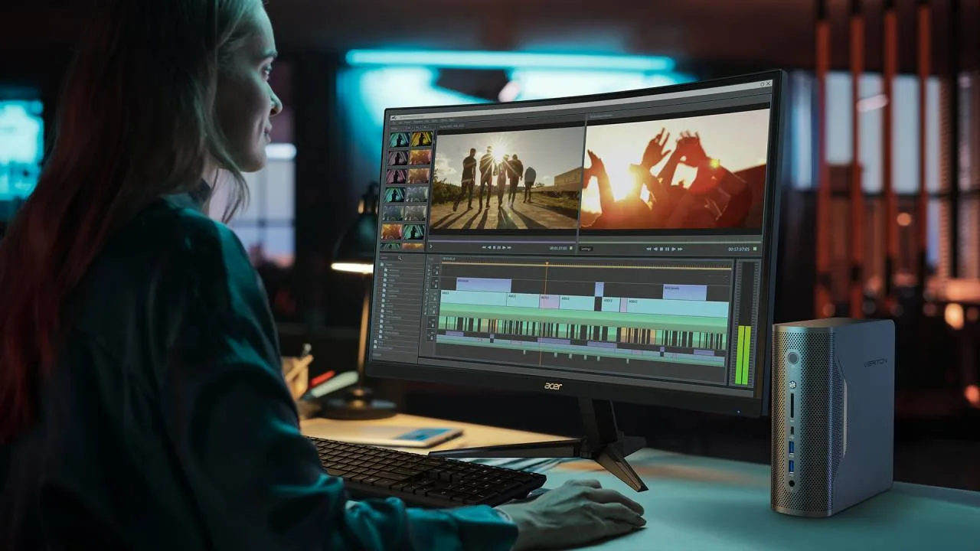Open the dropdown at right monitor's bottom-left
The image size is (980, 551).
pyautogui.click(x=586, y=249)
